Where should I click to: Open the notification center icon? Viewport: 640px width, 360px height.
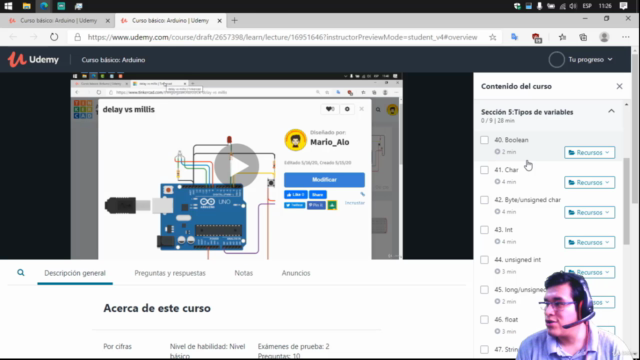(x=623, y=6)
